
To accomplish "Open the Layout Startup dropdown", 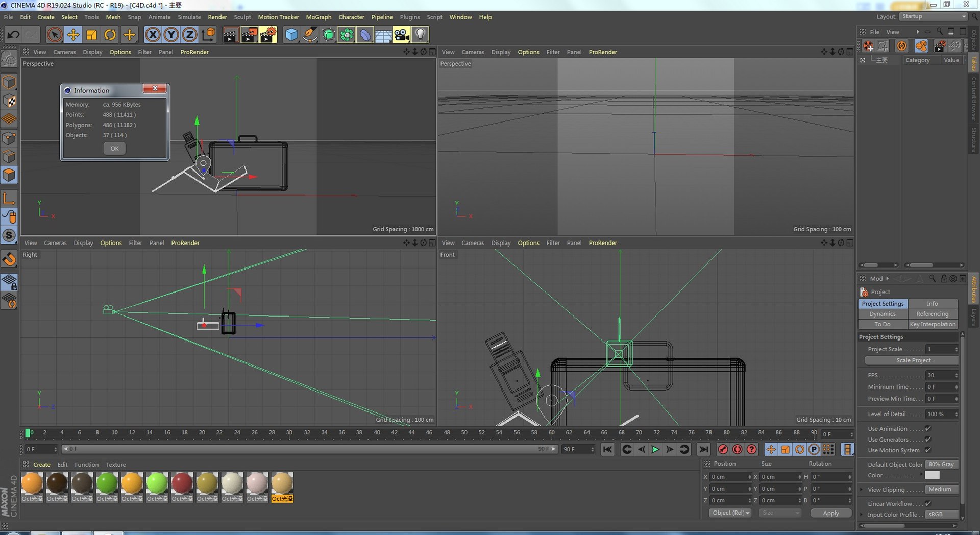I will [934, 17].
